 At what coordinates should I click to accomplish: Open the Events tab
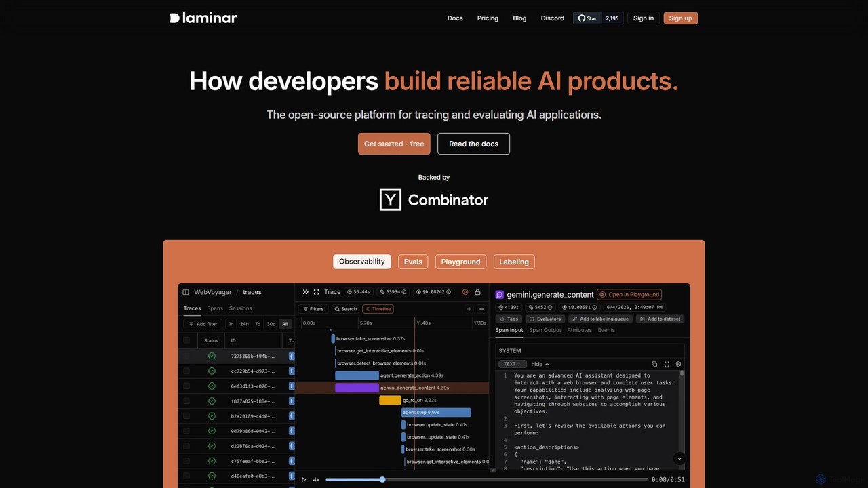(x=606, y=330)
